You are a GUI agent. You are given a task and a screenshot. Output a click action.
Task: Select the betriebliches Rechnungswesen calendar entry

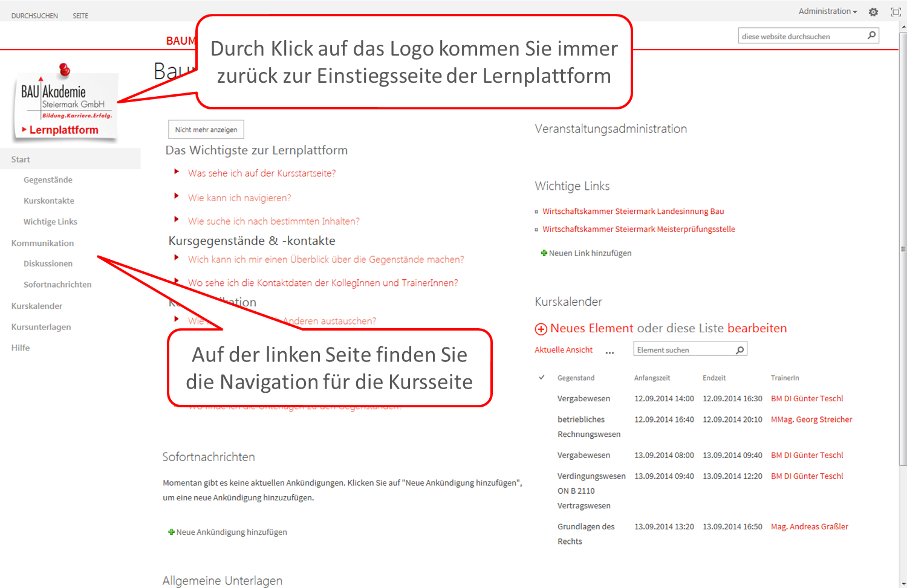point(589,427)
